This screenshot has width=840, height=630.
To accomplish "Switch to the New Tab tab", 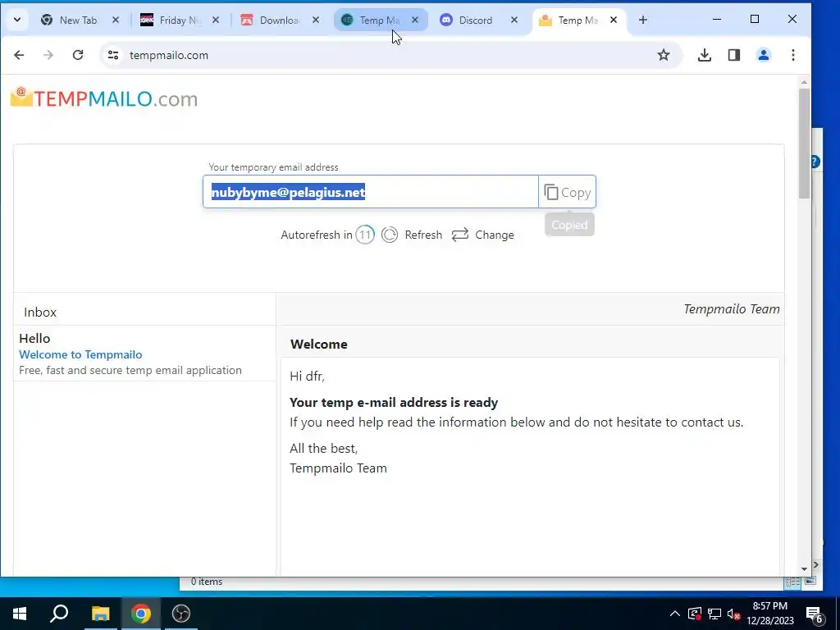I will point(80,21).
